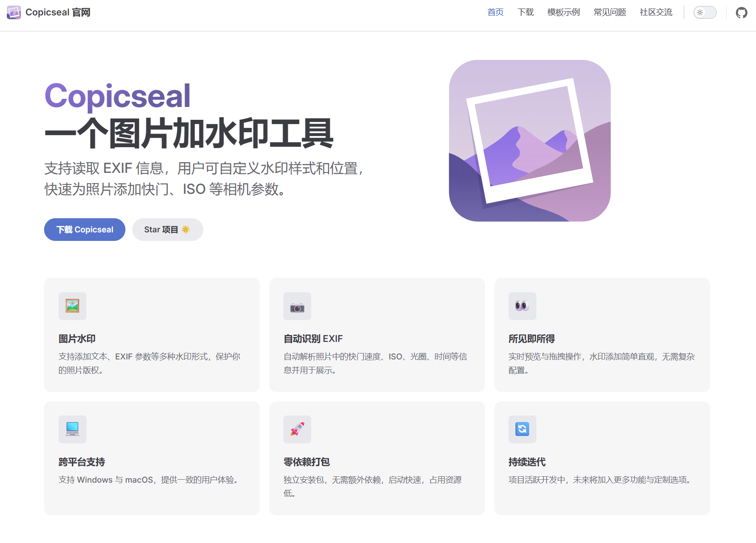Click the eyes icon for 所见即所得
The height and width of the screenshot is (543, 756).
coord(522,306)
